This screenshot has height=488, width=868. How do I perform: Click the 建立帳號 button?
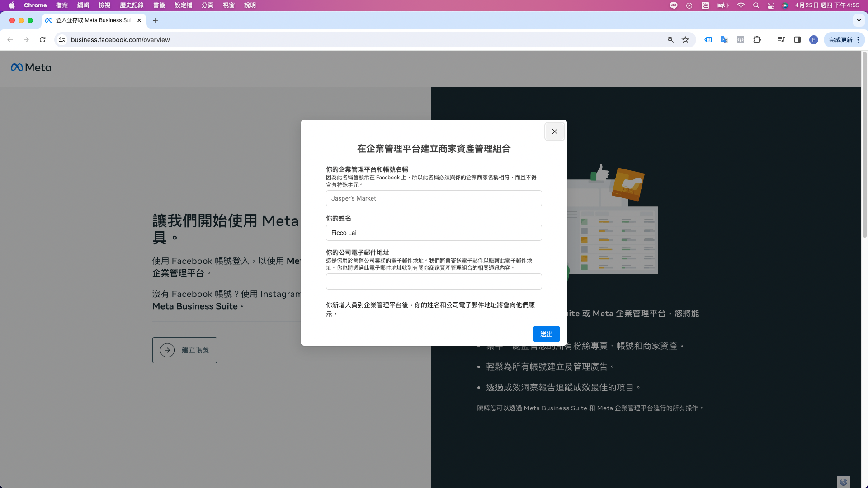pyautogui.click(x=184, y=350)
